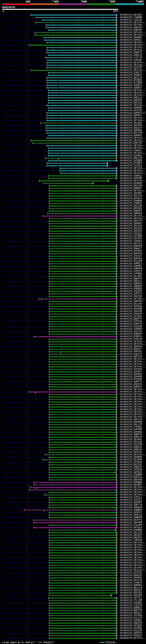Select the UniRef100_Q6IC14 label
This screenshot has width=146, height=644.
[x=131, y=77]
